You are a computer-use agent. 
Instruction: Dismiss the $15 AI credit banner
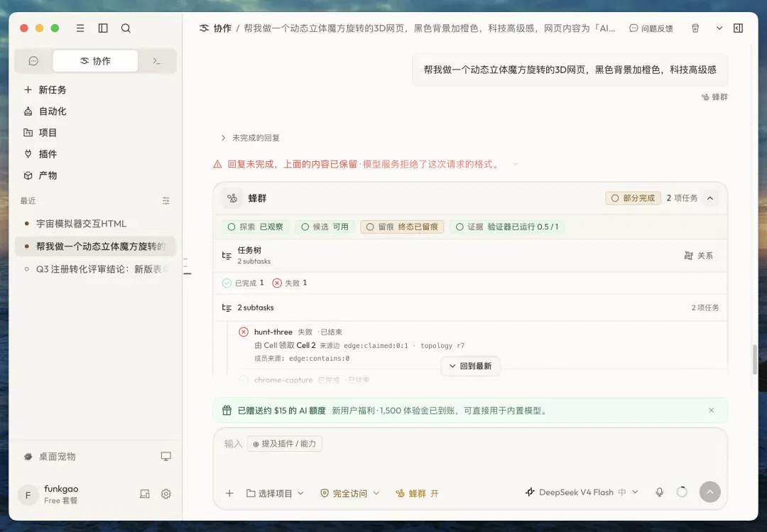coord(711,410)
